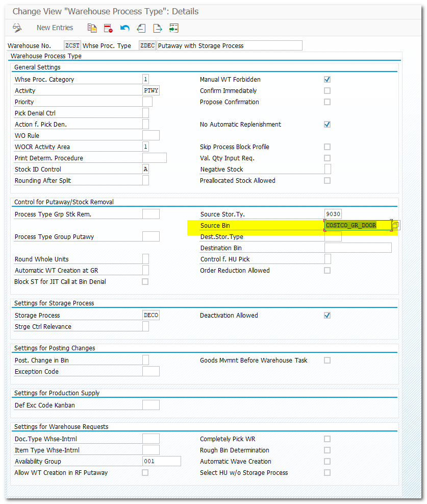427x504 pixels.
Task: Click the Copy As toolbar icon
Action: 92,28
